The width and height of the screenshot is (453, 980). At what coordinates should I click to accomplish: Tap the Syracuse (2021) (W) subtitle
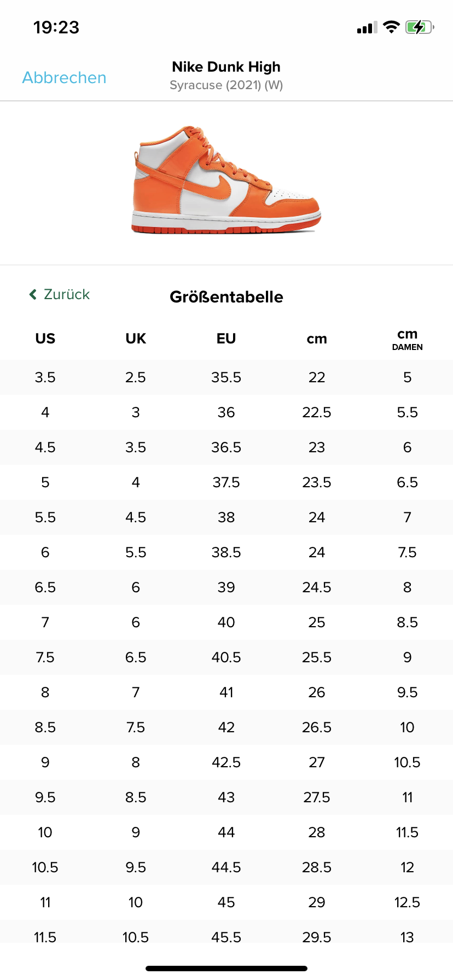(226, 85)
